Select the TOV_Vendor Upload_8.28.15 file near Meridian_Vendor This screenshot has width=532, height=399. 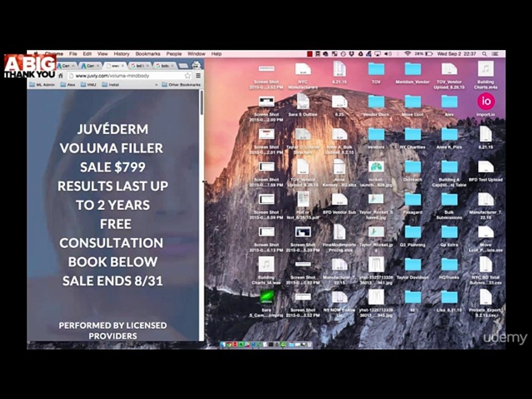click(449, 69)
